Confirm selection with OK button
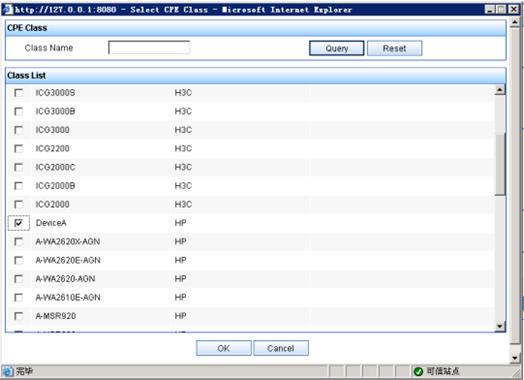Viewport: 524px width, 380px height. (x=224, y=348)
